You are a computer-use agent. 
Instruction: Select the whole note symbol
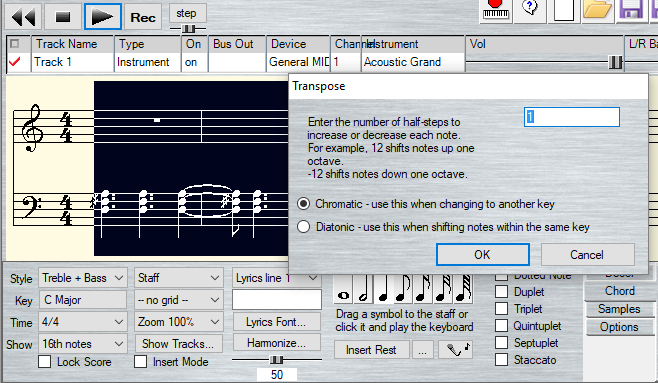tap(343, 289)
